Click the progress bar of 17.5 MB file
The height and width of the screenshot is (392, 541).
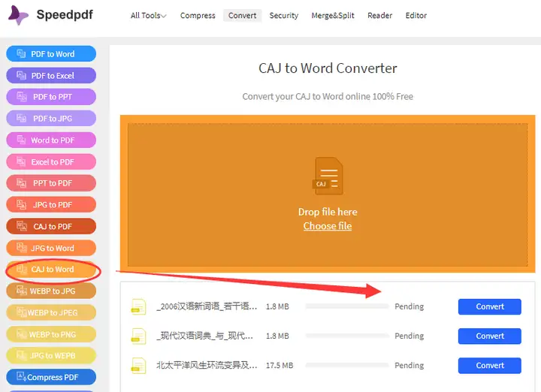click(346, 365)
